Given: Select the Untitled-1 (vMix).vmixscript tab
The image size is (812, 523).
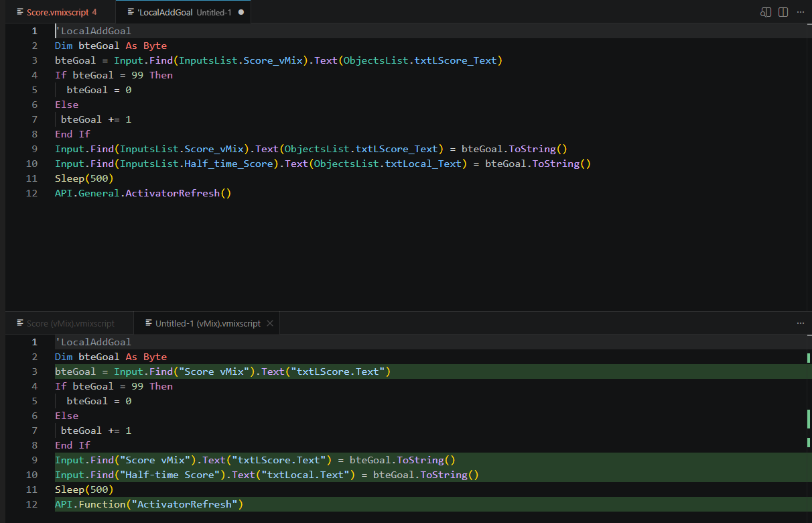Looking at the screenshot, I should pyautogui.click(x=207, y=323).
